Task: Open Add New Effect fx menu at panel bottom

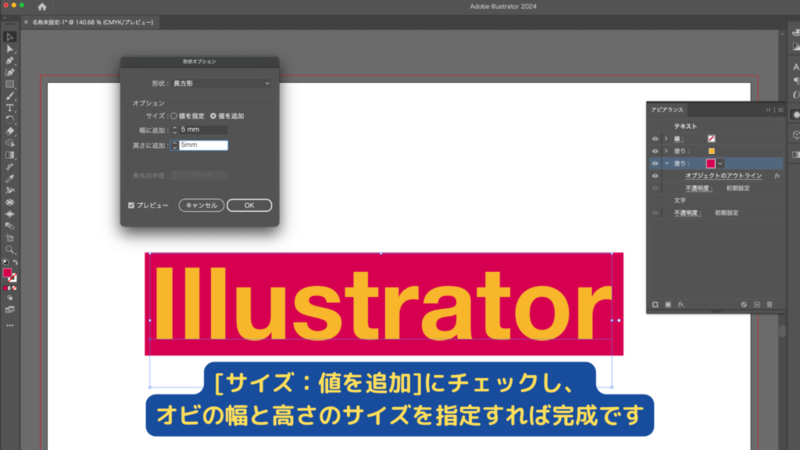Action: [x=681, y=305]
